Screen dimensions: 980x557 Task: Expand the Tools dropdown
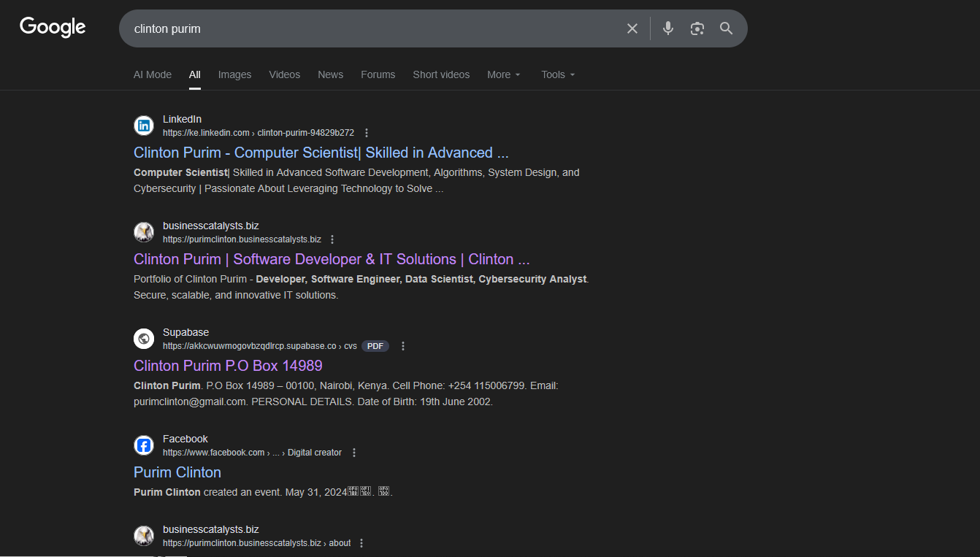tap(558, 74)
